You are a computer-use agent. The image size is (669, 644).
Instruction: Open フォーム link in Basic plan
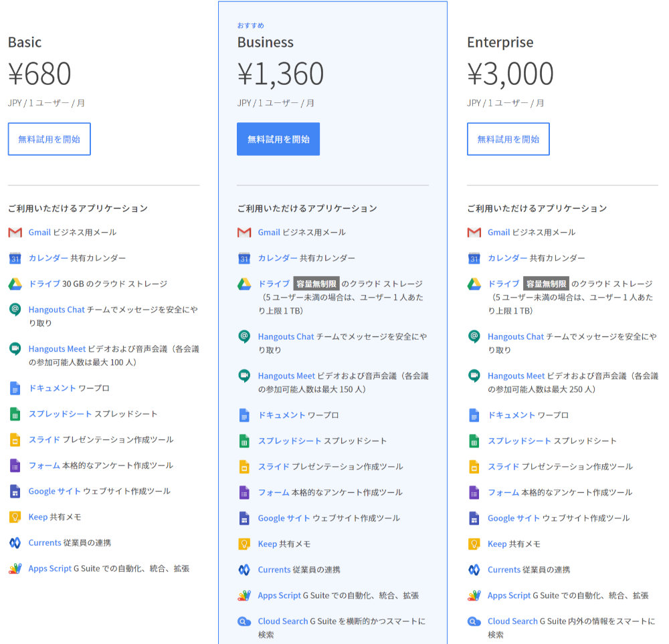pos(44,465)
